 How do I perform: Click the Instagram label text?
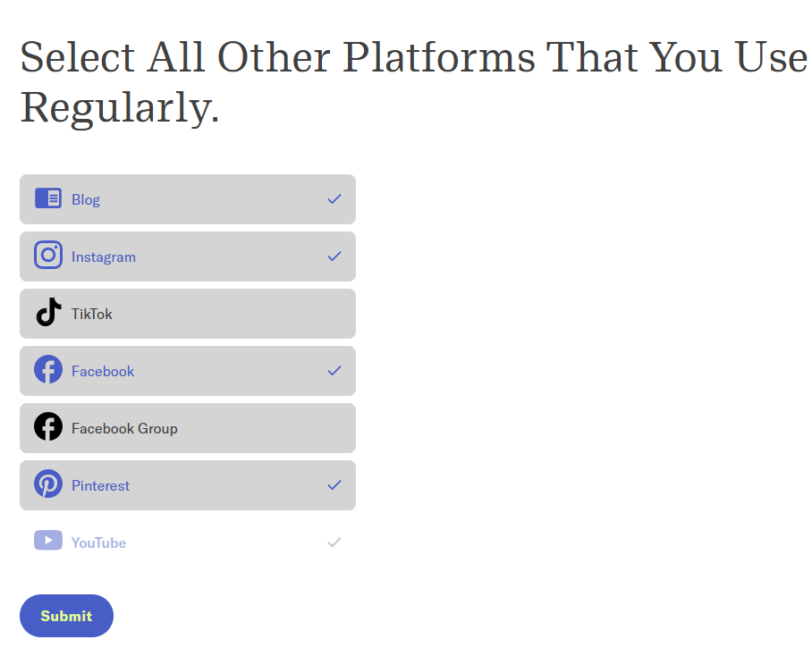pyautogui.click(x=104, y=257)
